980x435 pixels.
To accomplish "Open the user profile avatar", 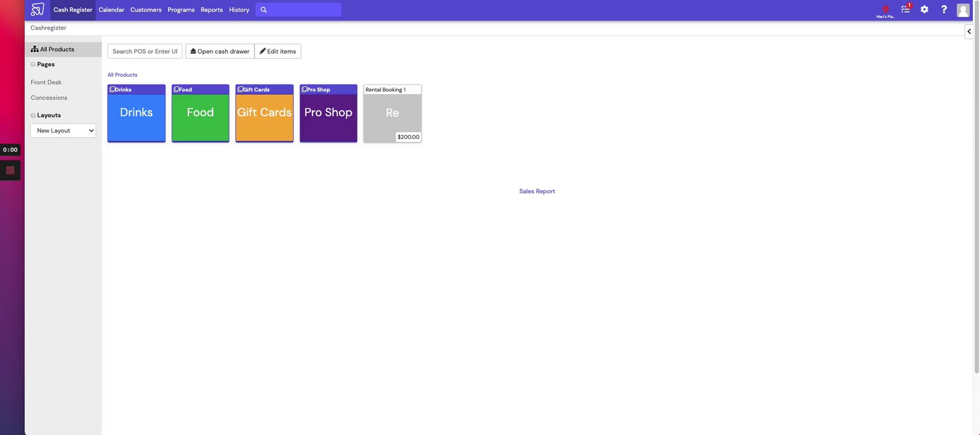I will 963,10.
